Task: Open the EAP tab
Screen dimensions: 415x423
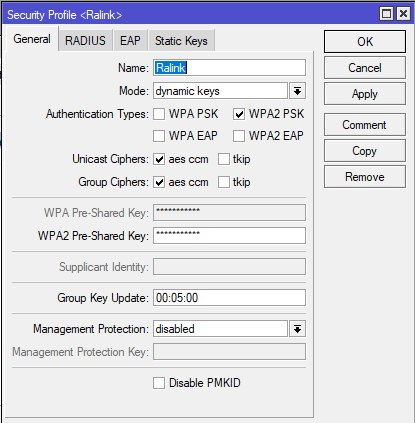Action: click(130, 40)
